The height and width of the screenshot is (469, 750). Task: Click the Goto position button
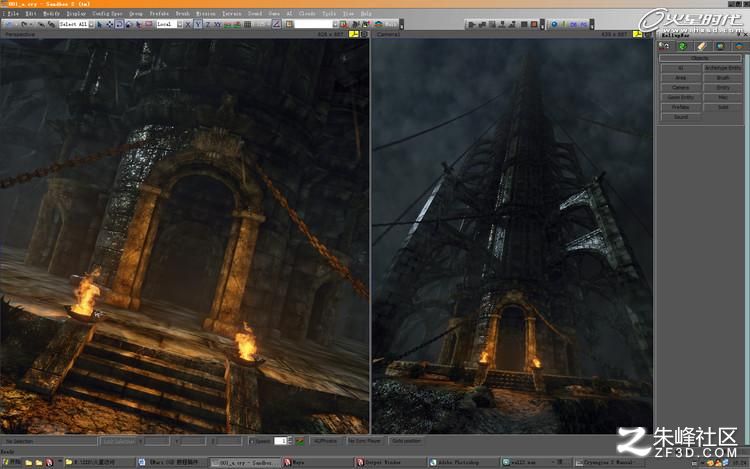(407, 441)
